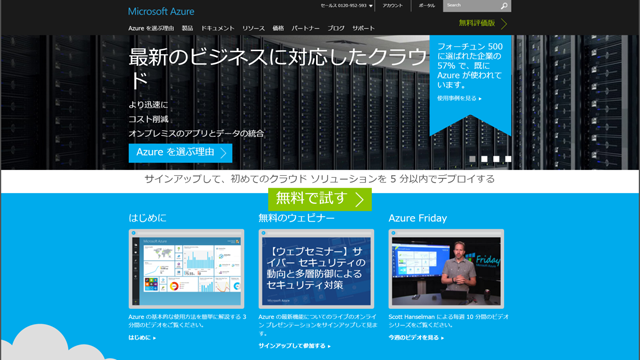Image resolution: width=640 pixels, height=360 pixels.
Task: Select the fourth carousel slide indicator
Action: pos(508,159)
